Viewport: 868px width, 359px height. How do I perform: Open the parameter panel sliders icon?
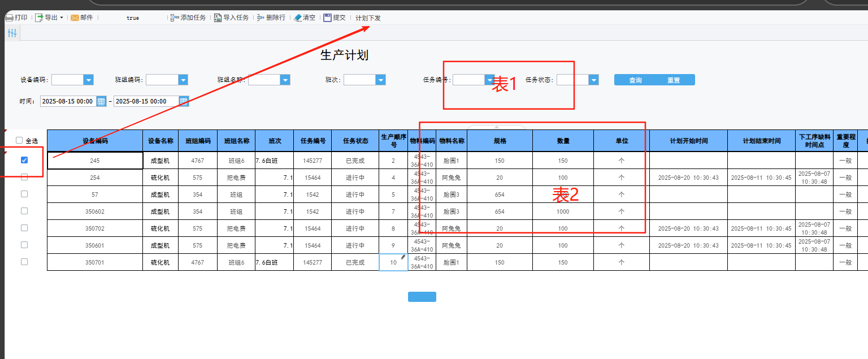(12, 33)
